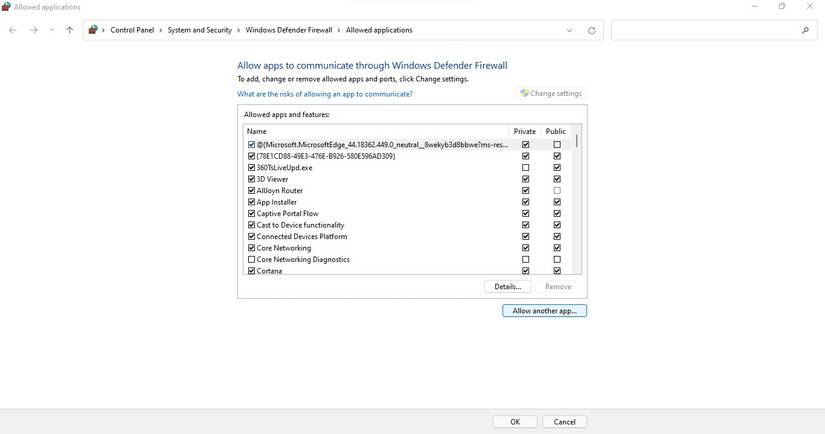Click the Back navigation arrow
Image resolution: width=825 pixels, height=434 pixels.
click(x=12, y=30)
